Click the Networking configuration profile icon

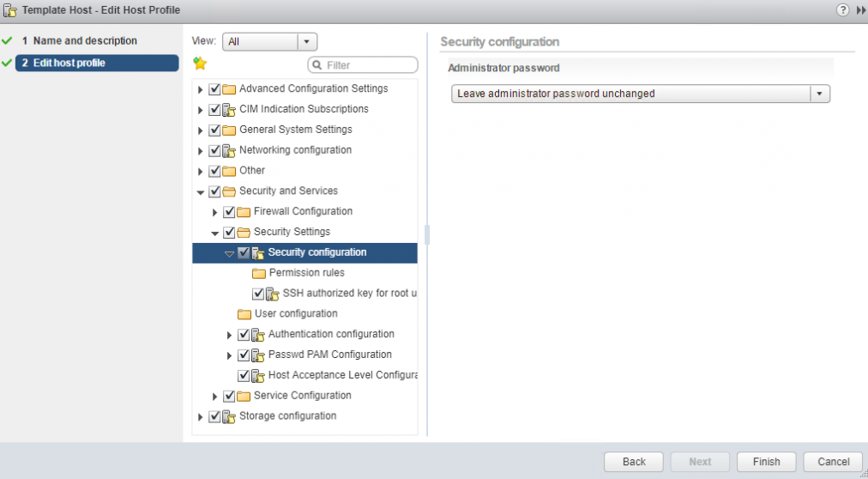tap(229, 150)
